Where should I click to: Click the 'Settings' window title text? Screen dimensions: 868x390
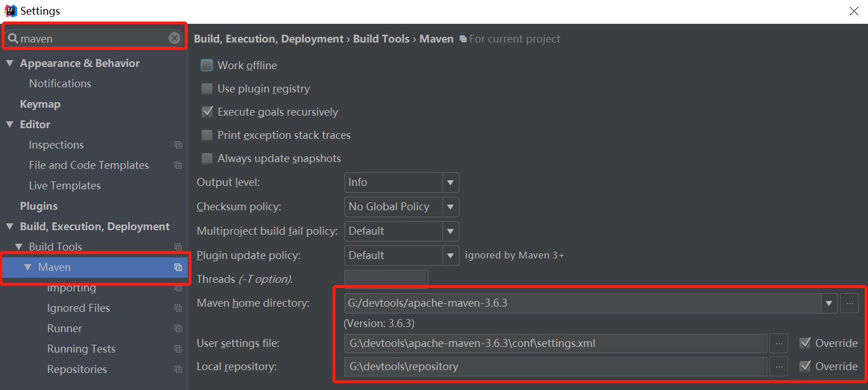pyautogui.click(x=40, y=11)
